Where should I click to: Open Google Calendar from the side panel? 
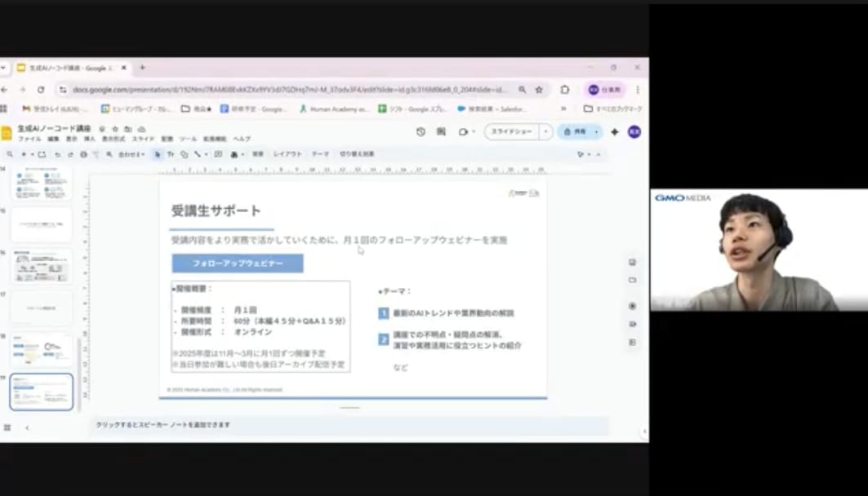click(x=630, y=262)
